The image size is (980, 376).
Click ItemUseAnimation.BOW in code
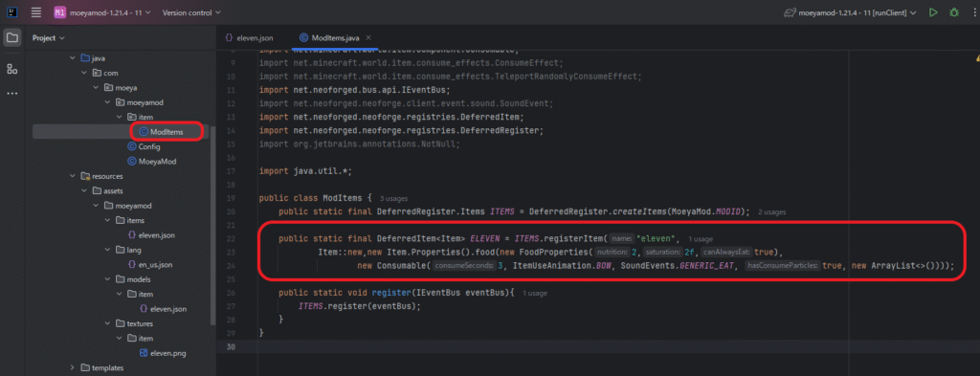pyautogui.click(x=561, y=265)
